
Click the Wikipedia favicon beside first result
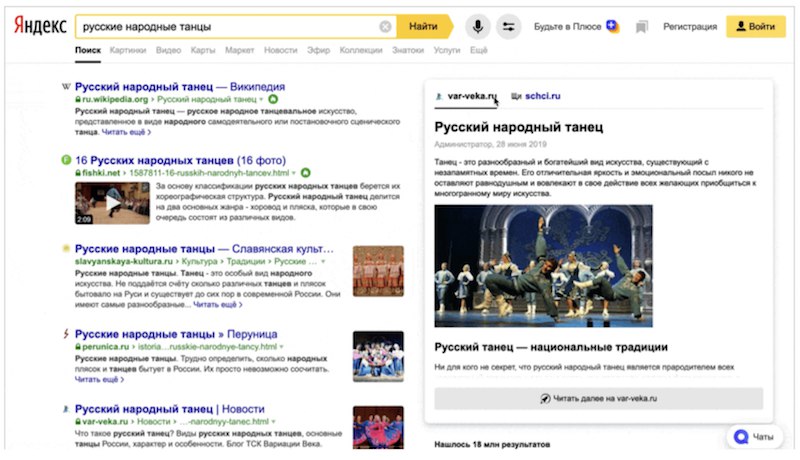tap(66, 86)
